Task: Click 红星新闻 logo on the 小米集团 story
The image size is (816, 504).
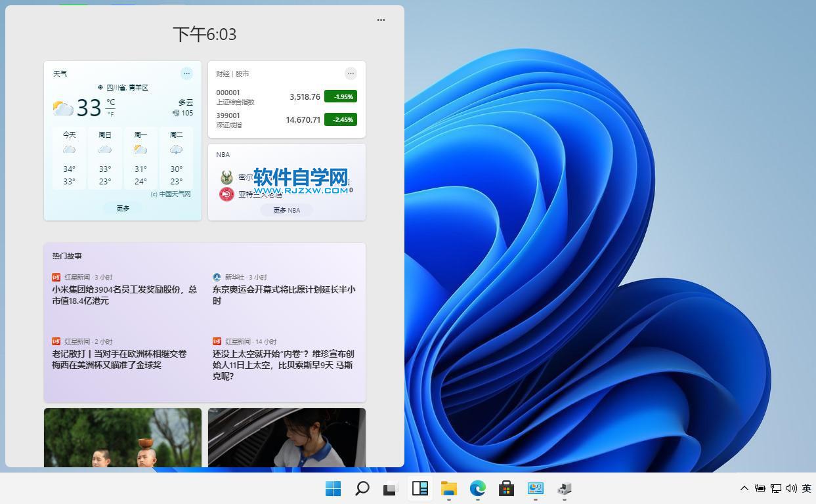Action: 56,277
